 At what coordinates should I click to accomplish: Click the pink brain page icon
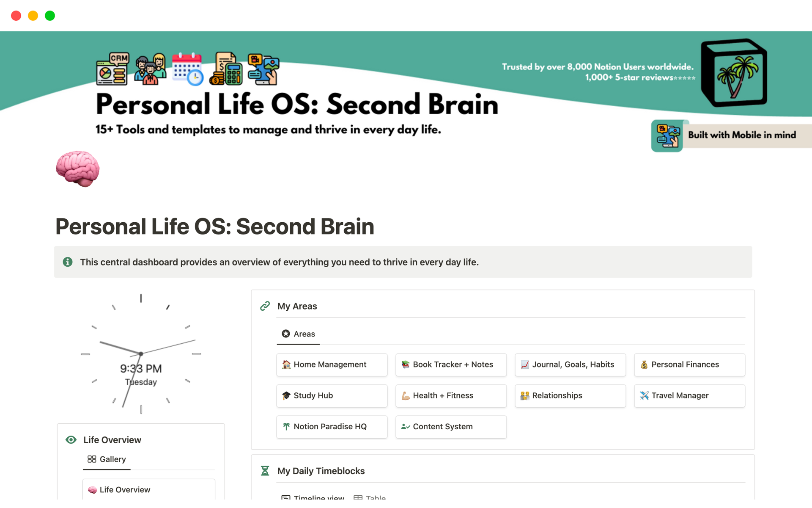click(78, 168)
